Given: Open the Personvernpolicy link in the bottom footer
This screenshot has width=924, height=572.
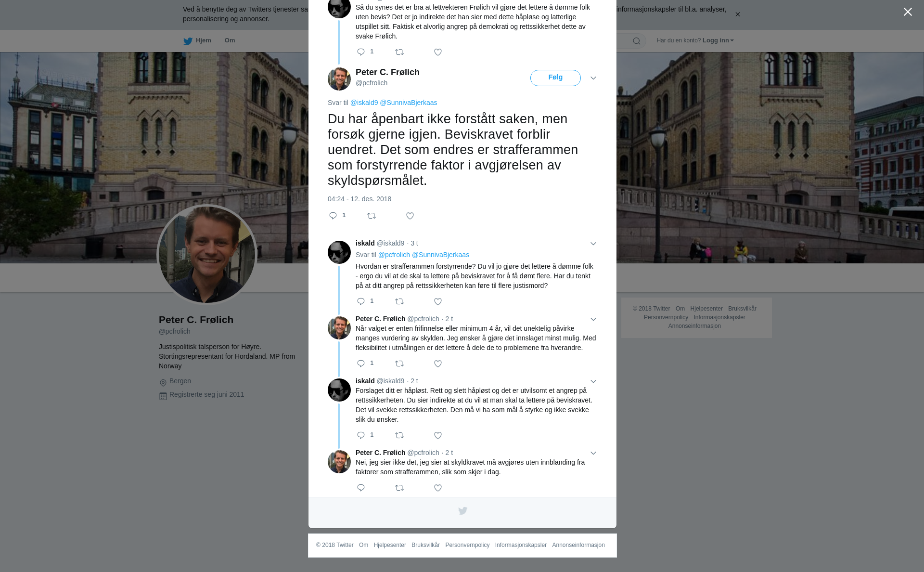Looking at the screenshot, I should pos(467,545).
